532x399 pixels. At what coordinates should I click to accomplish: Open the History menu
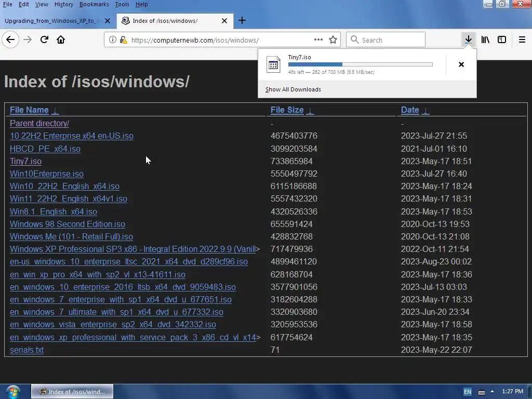64,4
